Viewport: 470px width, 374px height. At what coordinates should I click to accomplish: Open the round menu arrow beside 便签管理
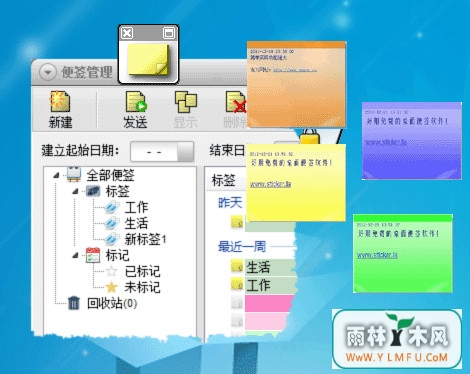(x=48, y=72)
